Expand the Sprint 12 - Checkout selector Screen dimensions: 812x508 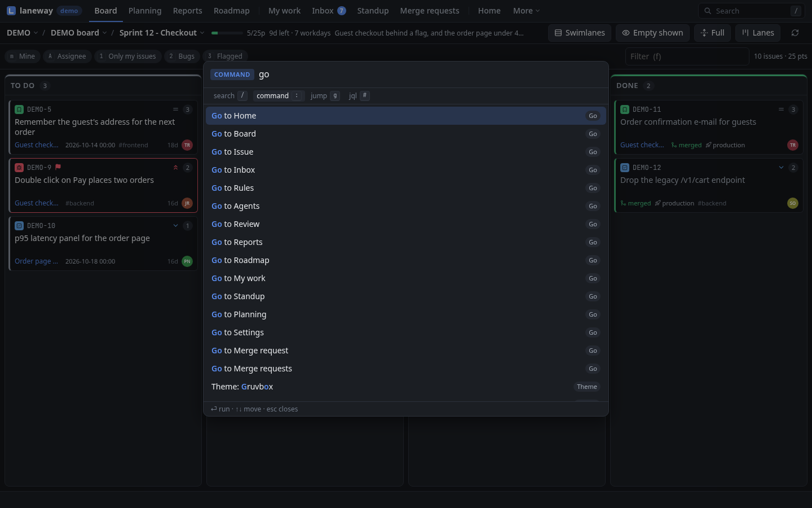pyautogui.click(x=162, y=33)
